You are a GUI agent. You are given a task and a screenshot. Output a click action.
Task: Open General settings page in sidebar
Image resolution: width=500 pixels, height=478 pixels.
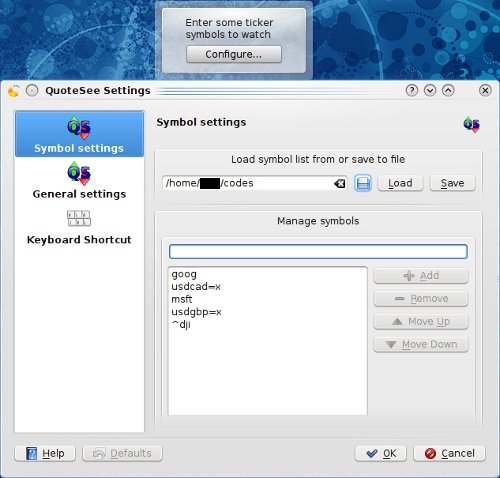coord(79,180)
